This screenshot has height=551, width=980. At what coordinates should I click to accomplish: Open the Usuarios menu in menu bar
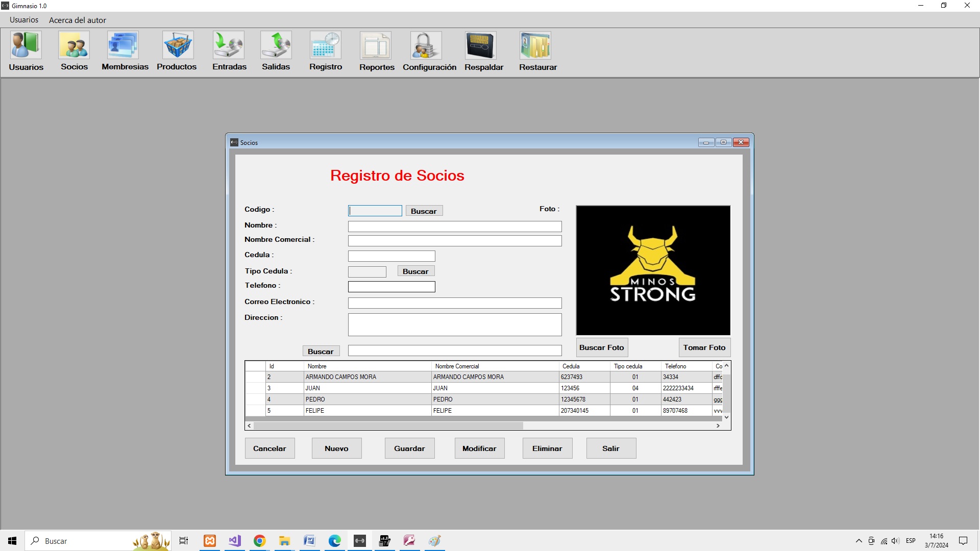24,20
